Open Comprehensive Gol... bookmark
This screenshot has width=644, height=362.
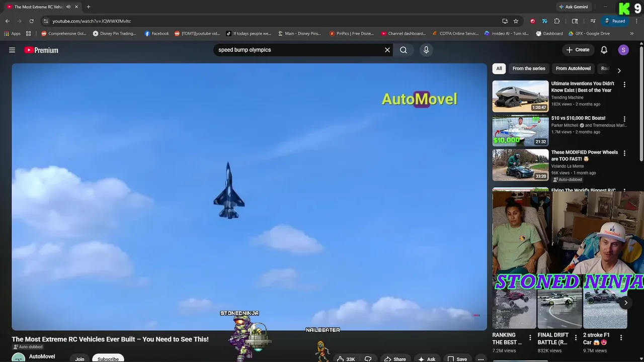click(64, 34)
